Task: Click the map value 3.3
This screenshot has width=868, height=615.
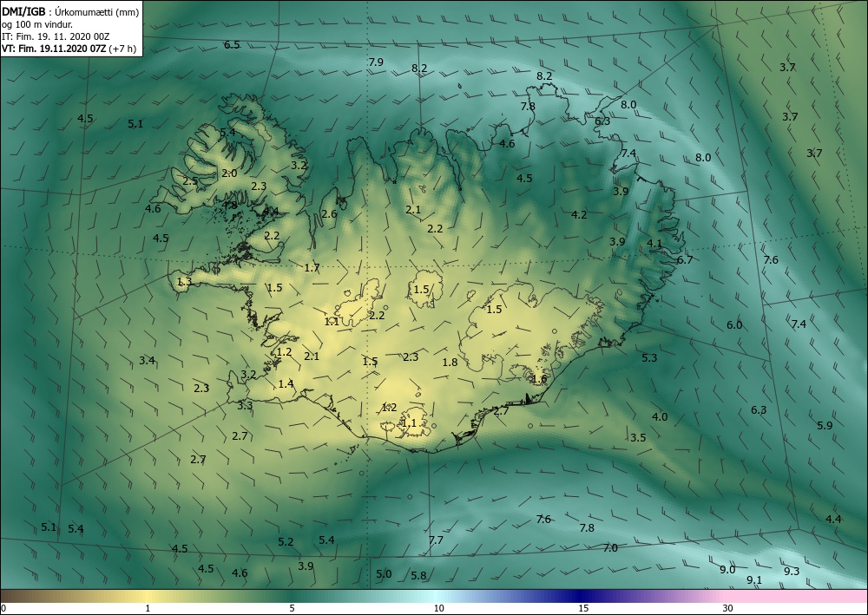Action: point(245,406)
